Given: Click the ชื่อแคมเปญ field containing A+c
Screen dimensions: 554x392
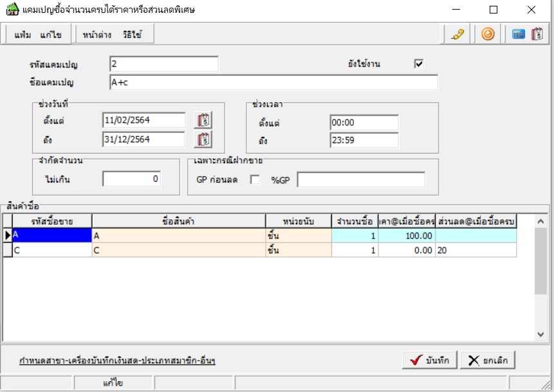Looking at the screenshot, I should (x=273, y=82).
